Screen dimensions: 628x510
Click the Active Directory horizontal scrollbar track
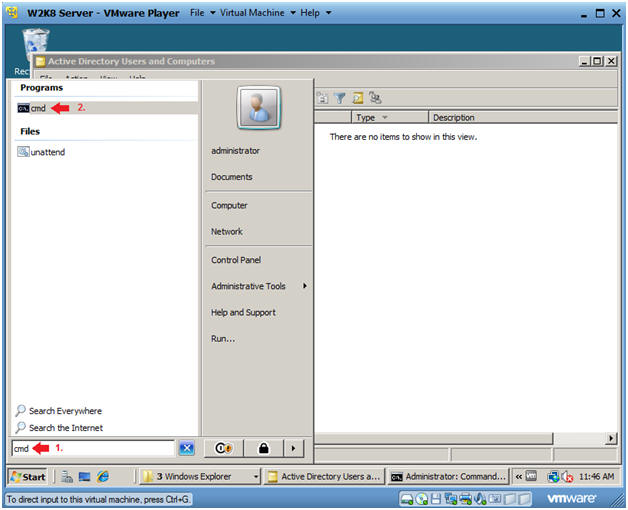579,438
